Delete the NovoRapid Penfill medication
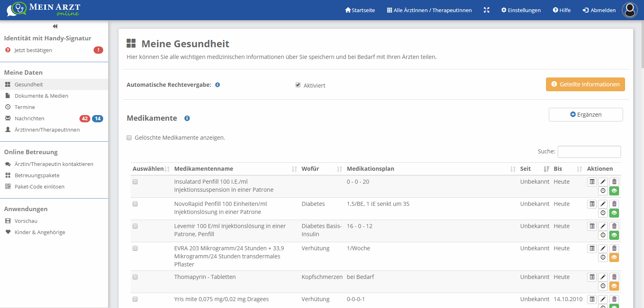This screenshot has height=308, width=644. pyautogui.click(x=614, y=204)
